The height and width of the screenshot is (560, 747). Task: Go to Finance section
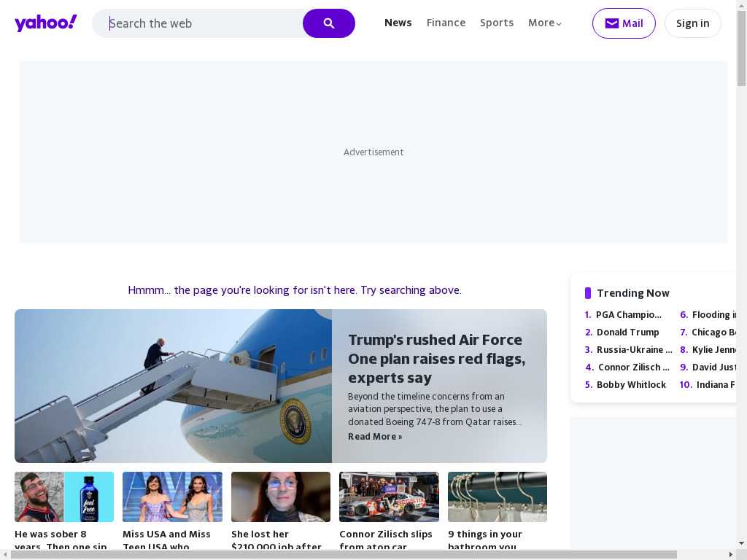(446, 23)
